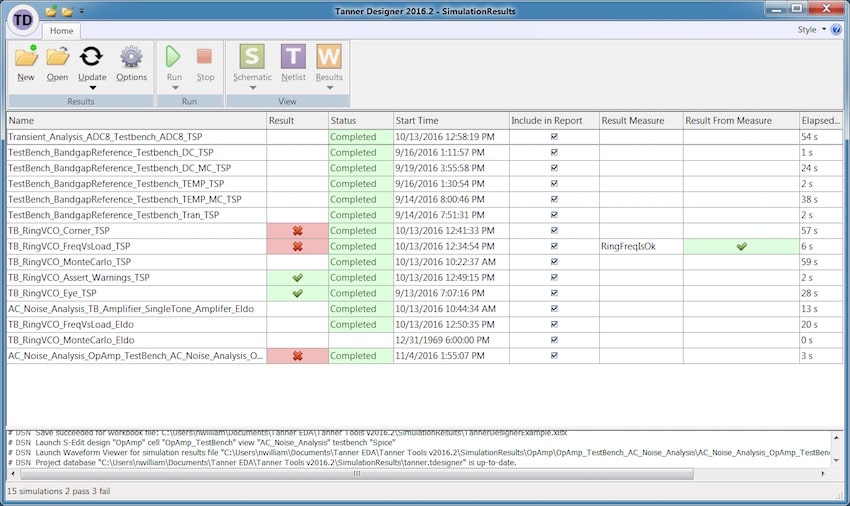Expand the Results view dropdown arrow
The height and width of the screenshot is (506, 850).
click(x=330, y=88)
